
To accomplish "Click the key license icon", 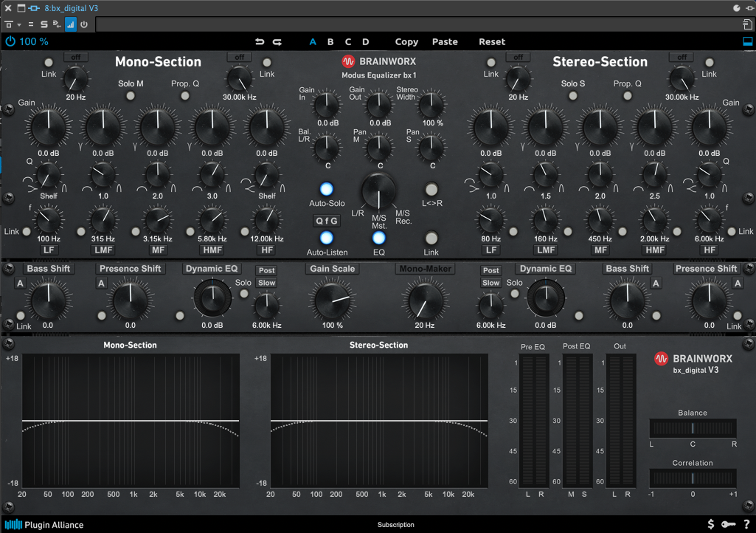I will coord(728,524).
